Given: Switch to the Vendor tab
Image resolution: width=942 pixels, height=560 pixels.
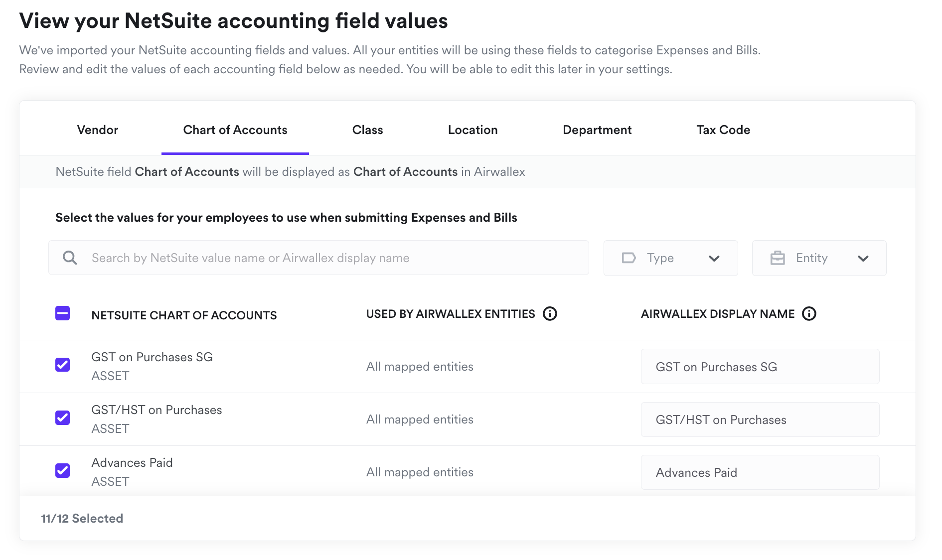Looking at the screenshot, I should 98,130.
